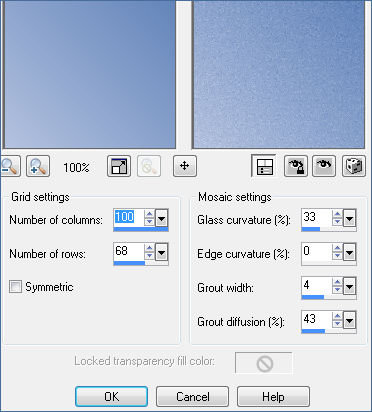This screenshot has height=412, width=372.
Task: Enable the Symmetric checkbox
Action: tap(15, 287)
